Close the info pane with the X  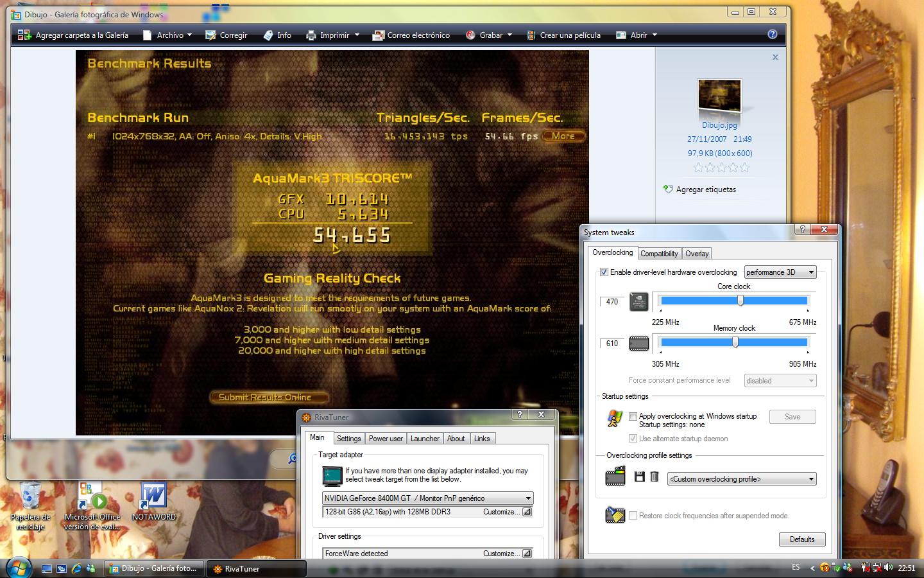[775, 57]
